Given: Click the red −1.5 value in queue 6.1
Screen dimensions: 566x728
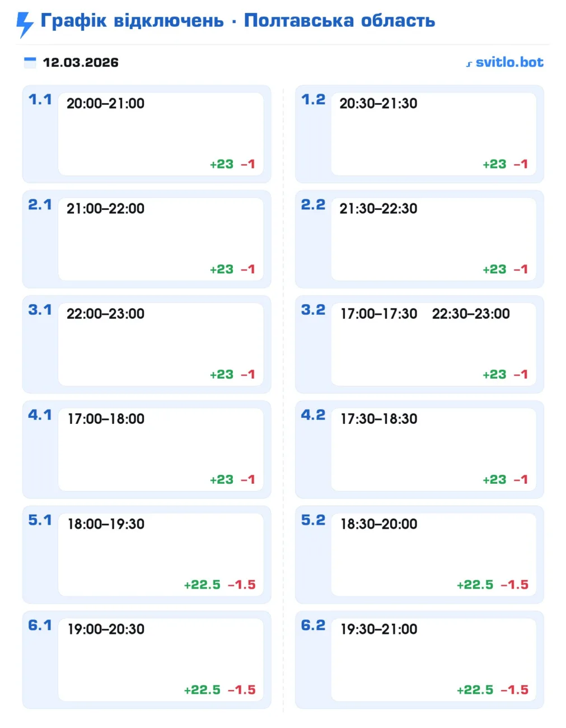Looking at the screenshot, I should click(x=242, y=690).
